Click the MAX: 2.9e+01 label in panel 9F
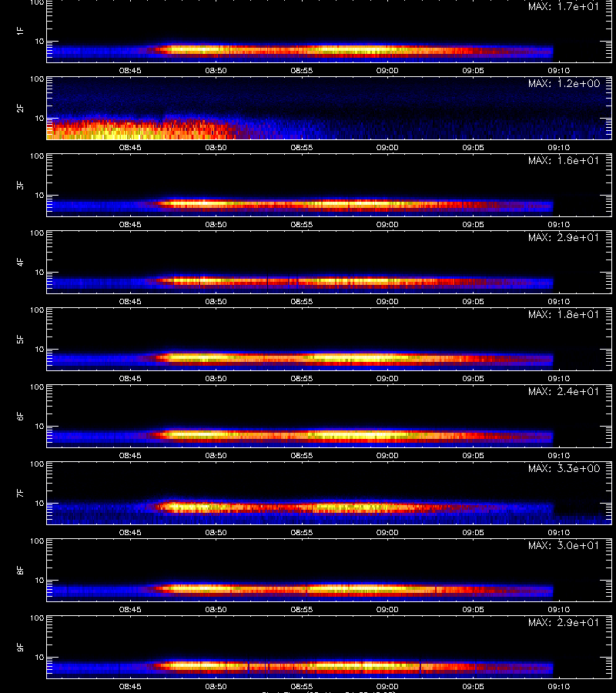616x693 pixels. coord(564,622)
